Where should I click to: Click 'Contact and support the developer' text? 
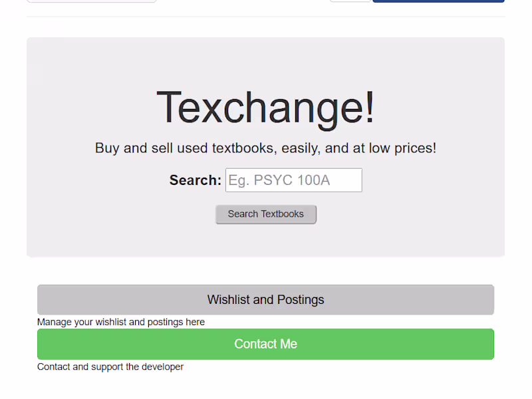[110, 367]
